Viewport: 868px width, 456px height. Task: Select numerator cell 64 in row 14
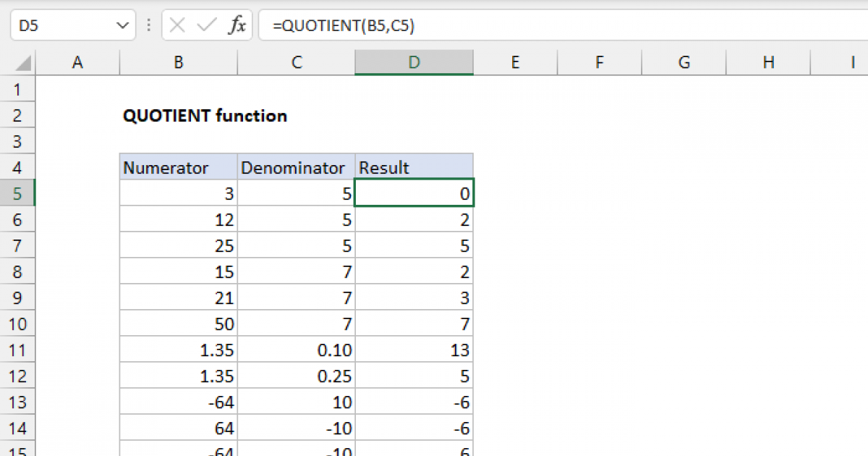[178, 428]
